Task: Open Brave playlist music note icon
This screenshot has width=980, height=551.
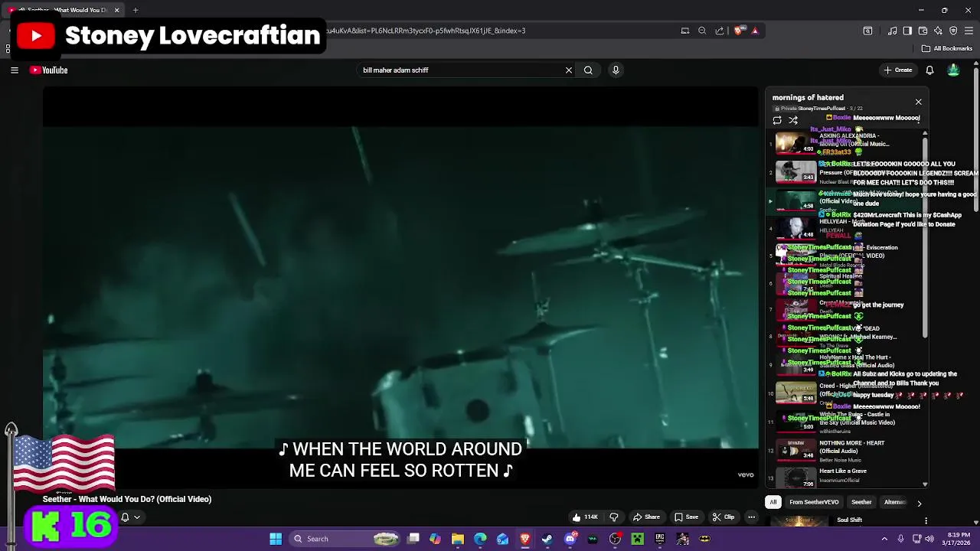Action: (893, 31)
